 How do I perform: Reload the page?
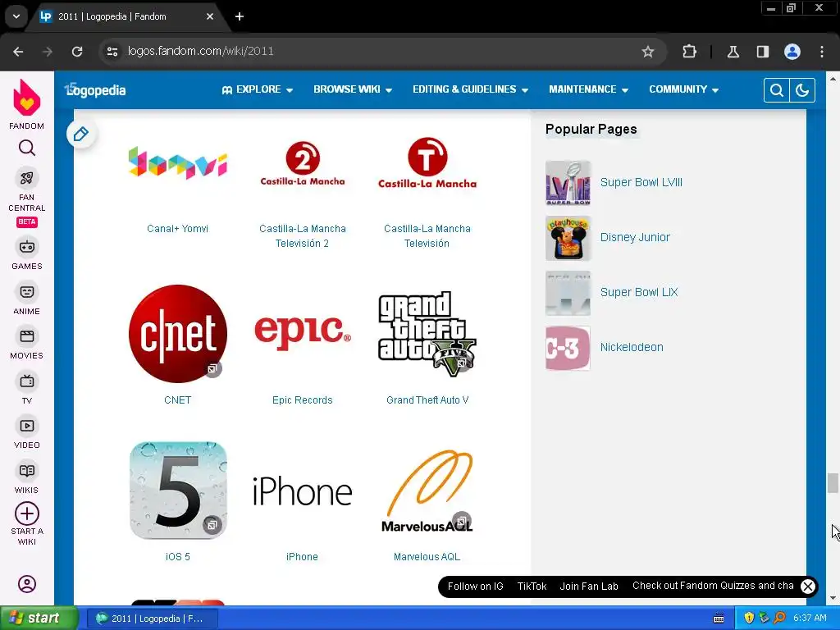(77, 52)
